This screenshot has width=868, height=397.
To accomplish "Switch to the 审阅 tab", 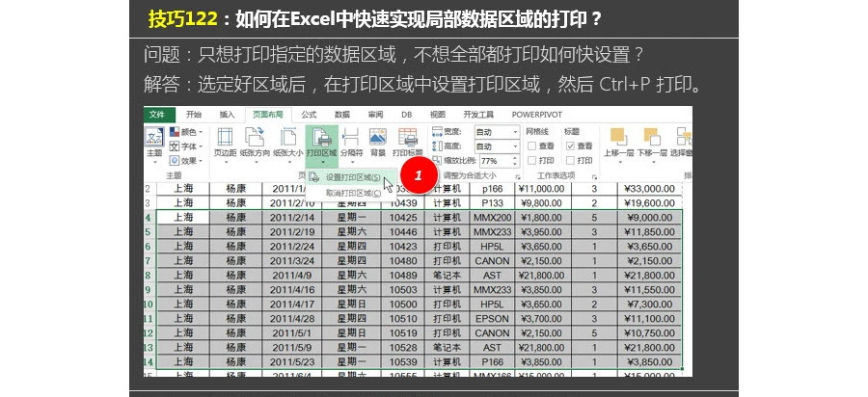I will point(375,115).
